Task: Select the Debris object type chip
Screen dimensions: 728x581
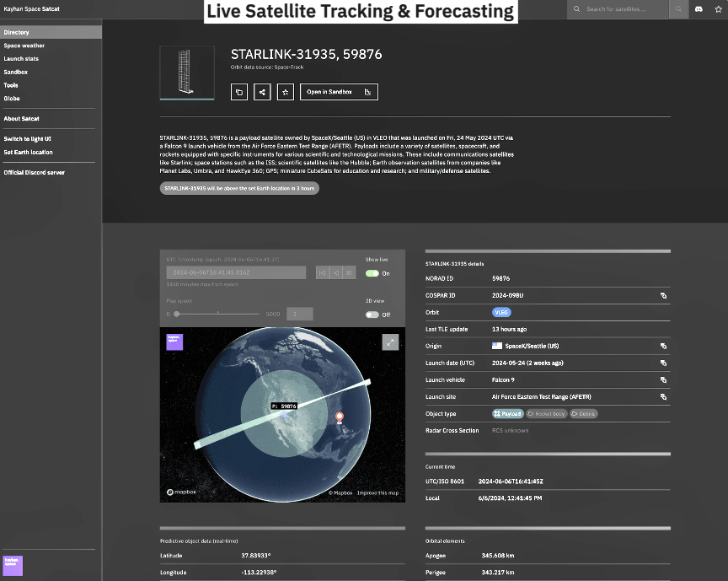Action: 584,414
